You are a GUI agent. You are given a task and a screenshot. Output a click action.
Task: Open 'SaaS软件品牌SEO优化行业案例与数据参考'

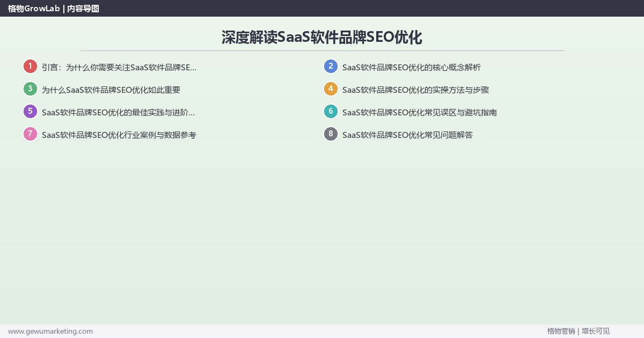click(x=119, y=135)
